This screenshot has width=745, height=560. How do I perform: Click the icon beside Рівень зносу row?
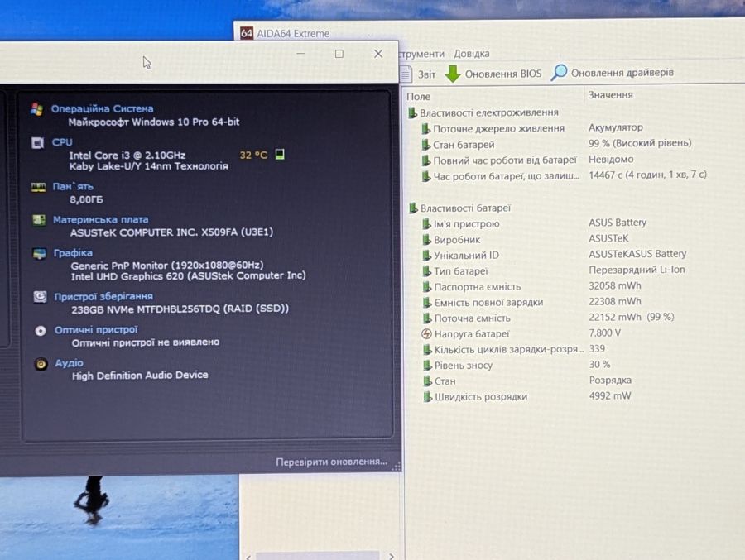427,366
